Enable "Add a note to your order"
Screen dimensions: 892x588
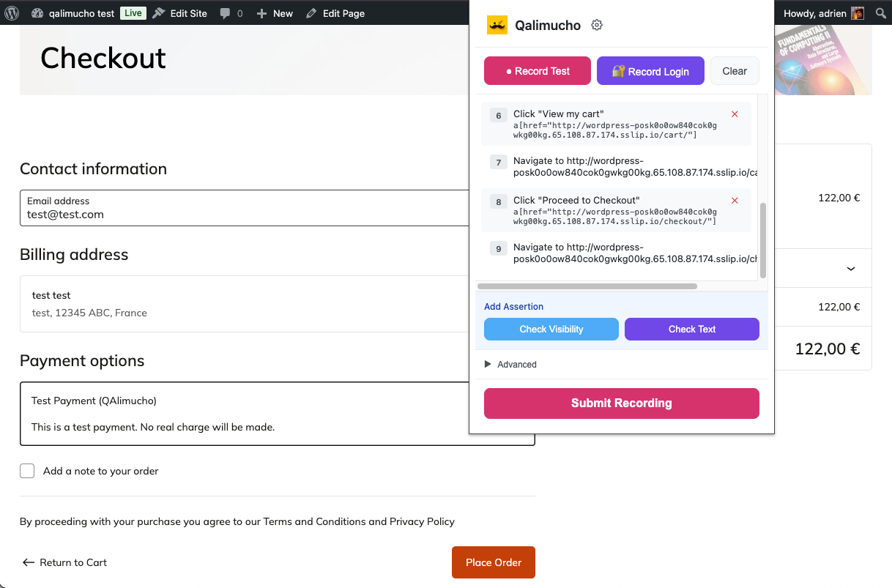coord(27,471)
